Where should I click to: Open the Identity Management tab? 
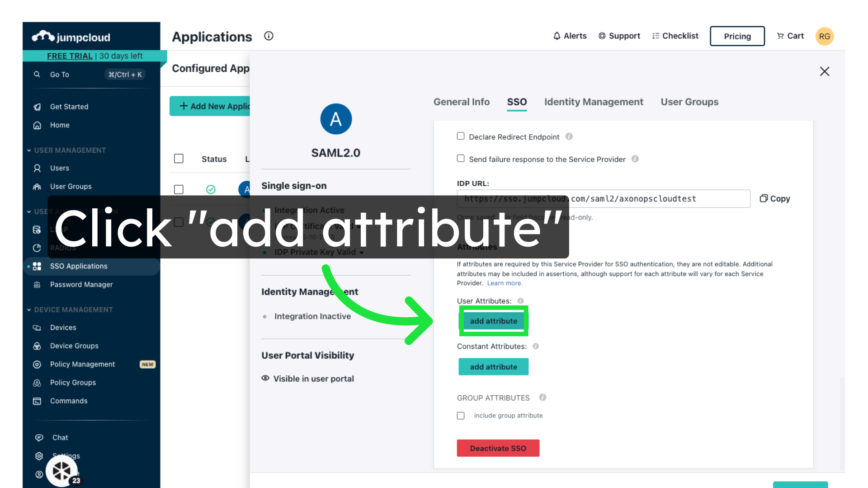click(593, 102)
